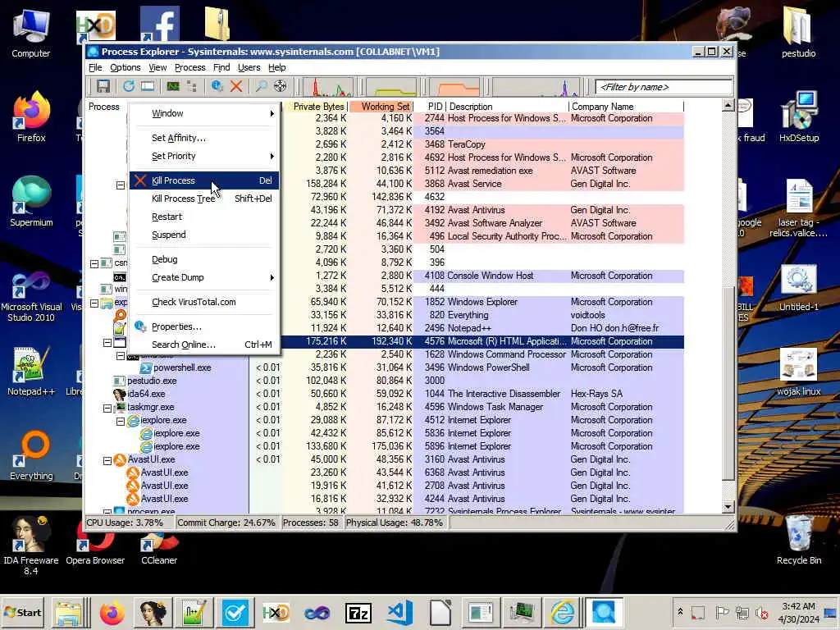Click the Refresh Now toolbar icon
Image resolution: width=840 pixels, height=630 pixels.
coord(129,86)
